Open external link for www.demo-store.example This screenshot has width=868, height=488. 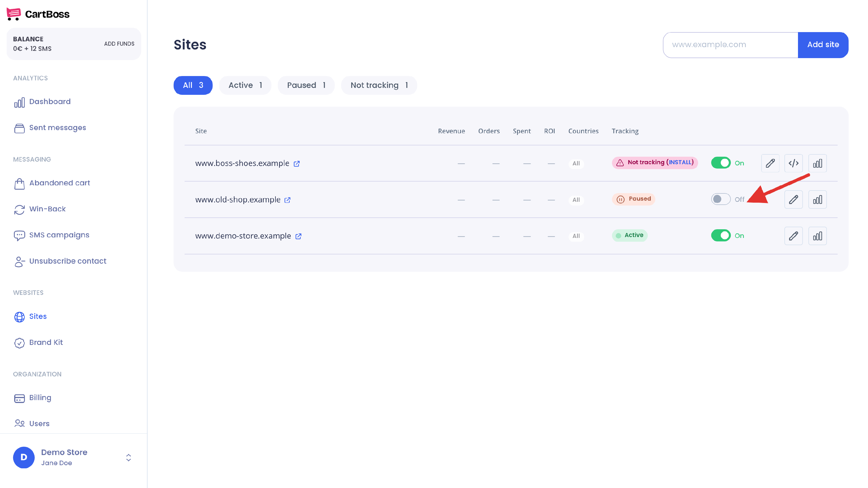pyautogui.click(x=298, y=236)
